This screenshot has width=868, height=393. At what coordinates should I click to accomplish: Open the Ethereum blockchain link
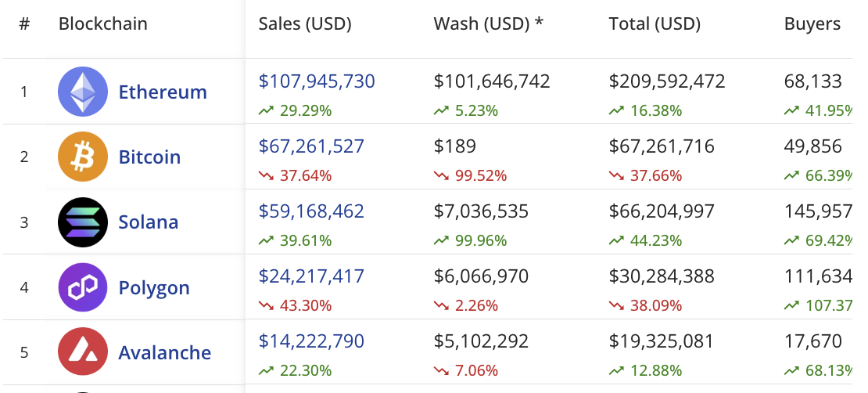point(163,92)
